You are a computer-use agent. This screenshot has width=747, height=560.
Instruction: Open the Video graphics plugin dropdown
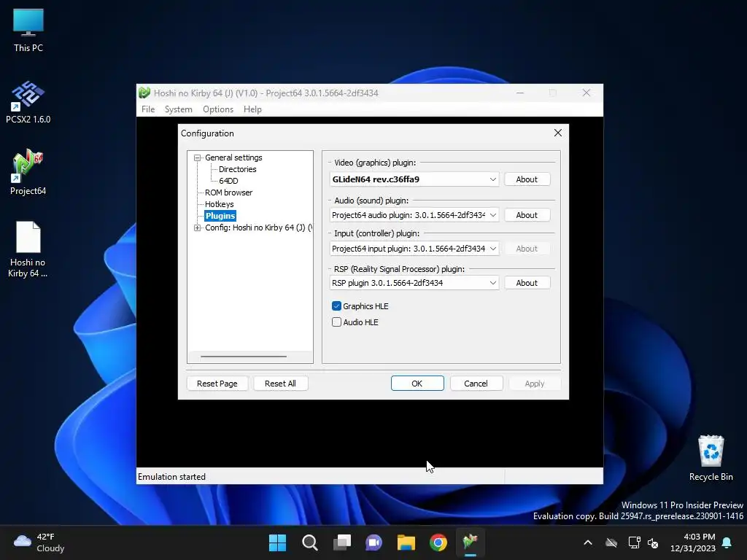[414, 179]
